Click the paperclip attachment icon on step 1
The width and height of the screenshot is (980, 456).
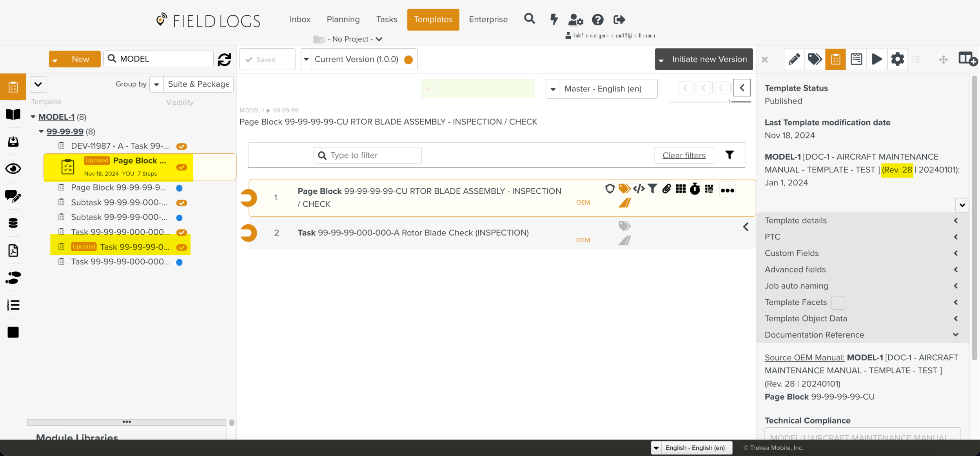tap(666, 189)
